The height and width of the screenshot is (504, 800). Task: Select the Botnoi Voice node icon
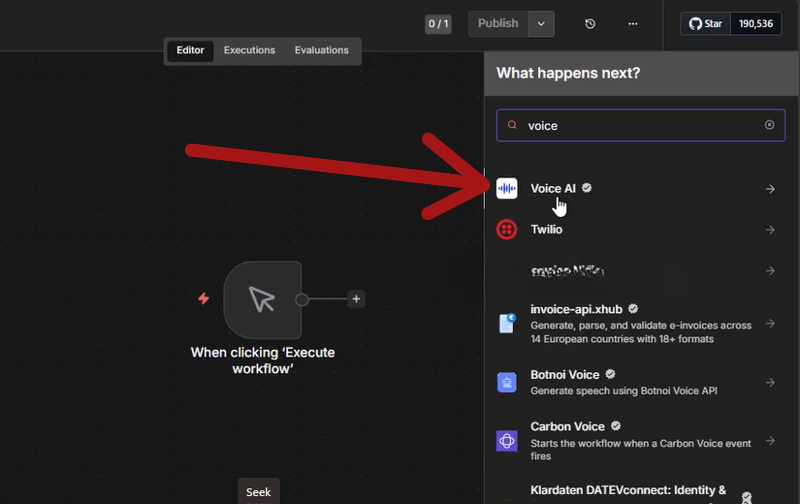[x=507, y=382]
